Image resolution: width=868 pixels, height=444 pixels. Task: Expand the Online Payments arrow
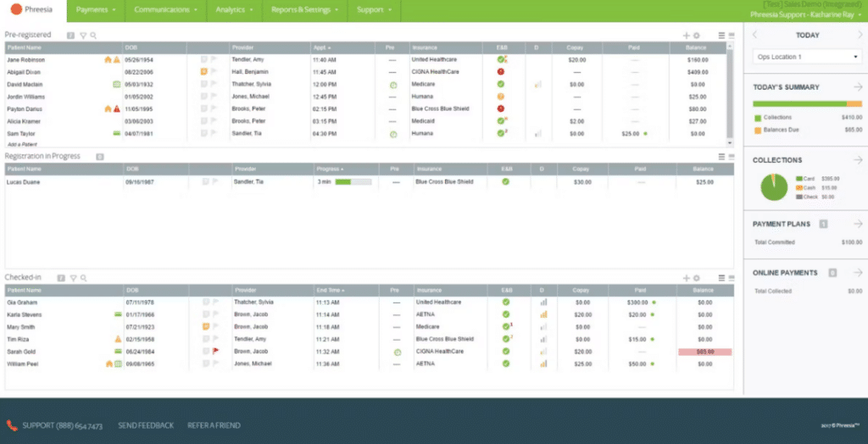tap(858, 272)
